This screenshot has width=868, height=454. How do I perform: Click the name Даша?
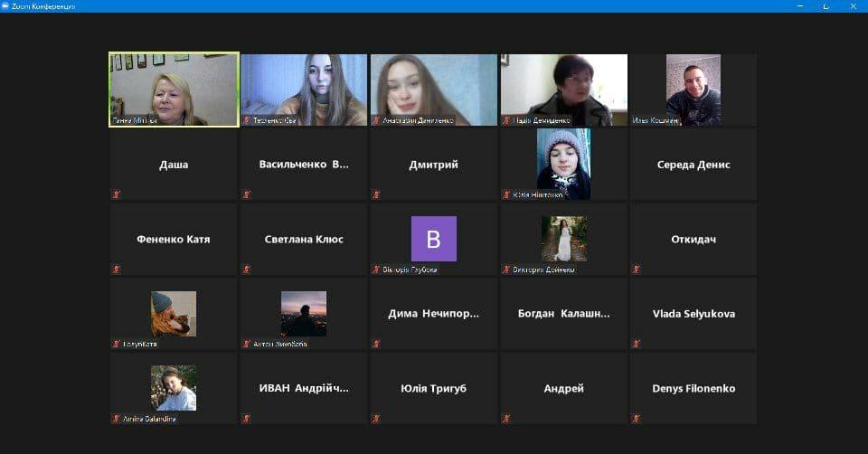[x=174, y=165]
